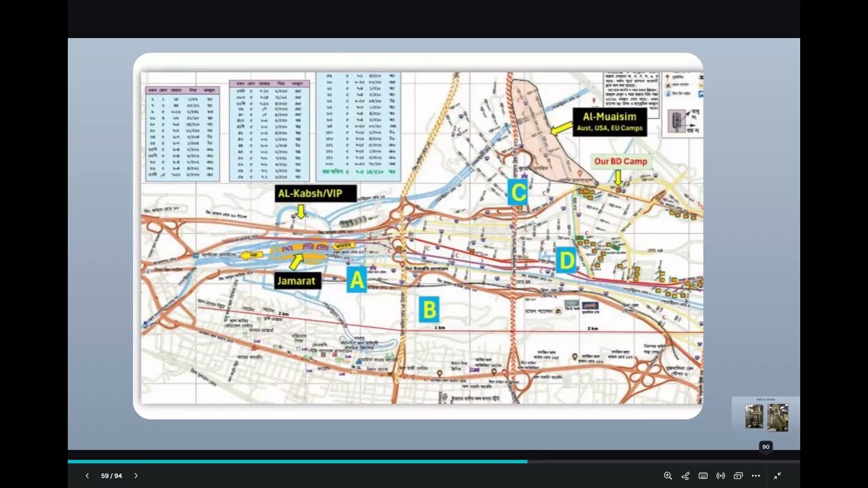The height and width of the screenshot is (488, 868).
Task: Show the keyboard shortcuts panel
Action: [703, 476]
